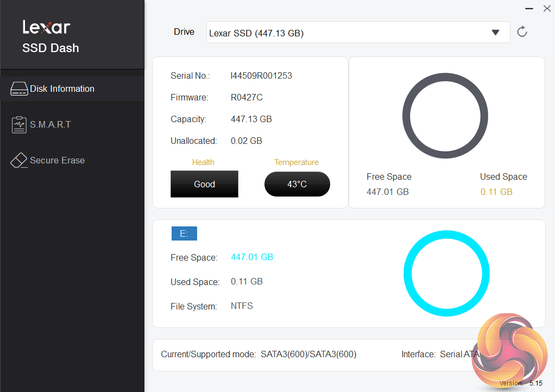Click firmware value R0427C
The height and width of the screenshot is (392, 555).
pos(247,97)
